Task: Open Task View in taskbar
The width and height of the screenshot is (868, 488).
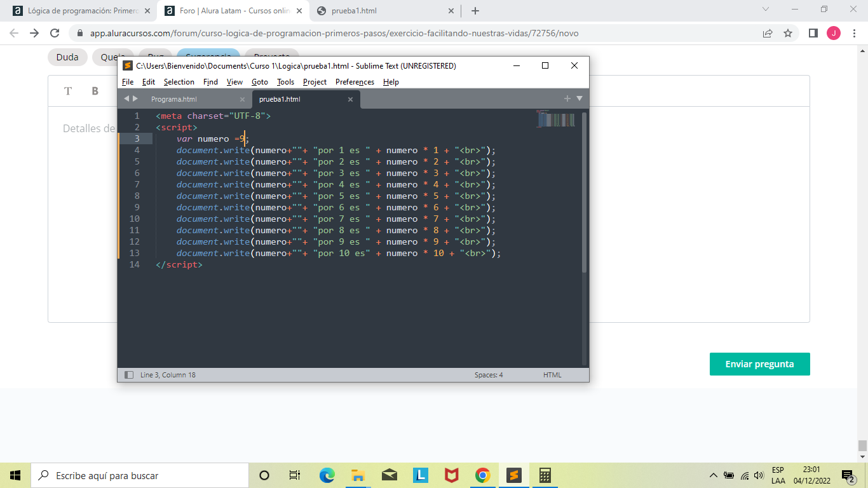Action: click(295, 475)
